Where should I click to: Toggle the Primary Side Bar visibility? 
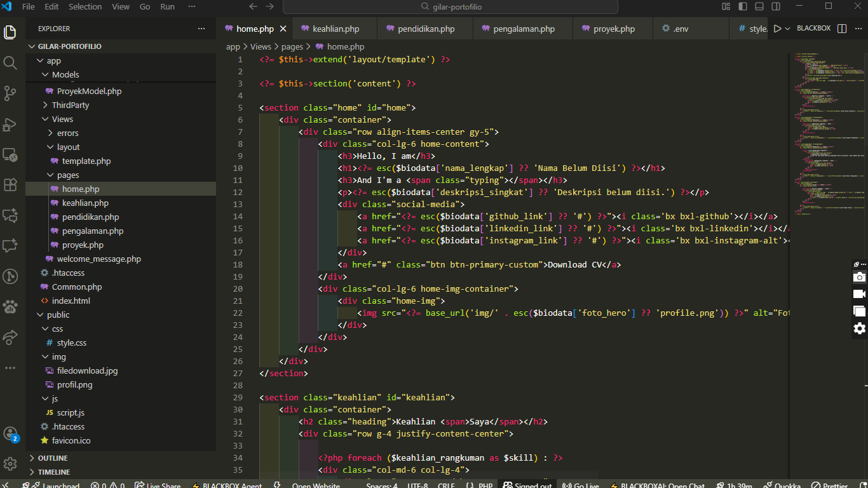click(742, 6)
